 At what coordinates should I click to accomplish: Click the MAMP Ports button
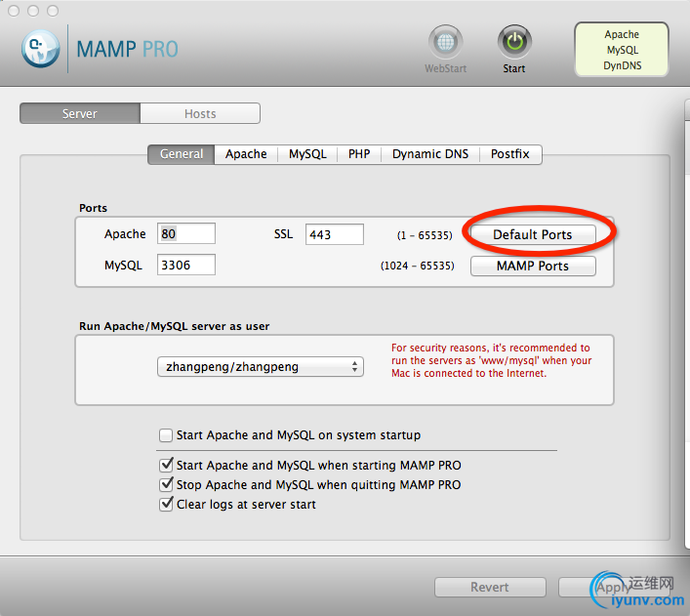point(533,266)
